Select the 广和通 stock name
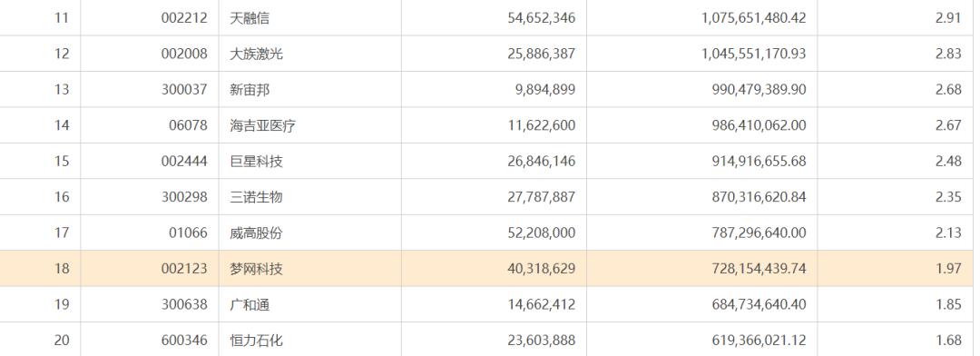 pos(250,305)
